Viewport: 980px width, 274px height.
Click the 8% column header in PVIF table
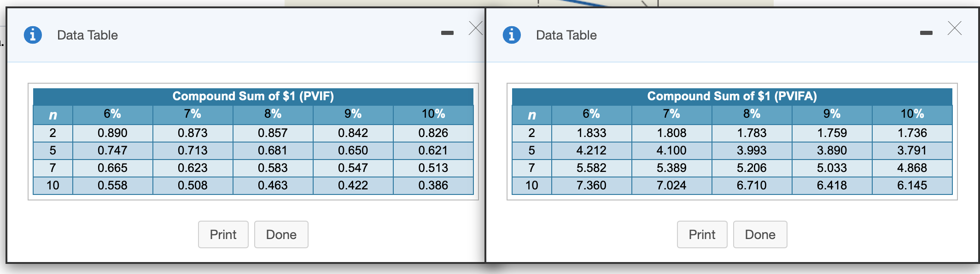coord(273,114)
